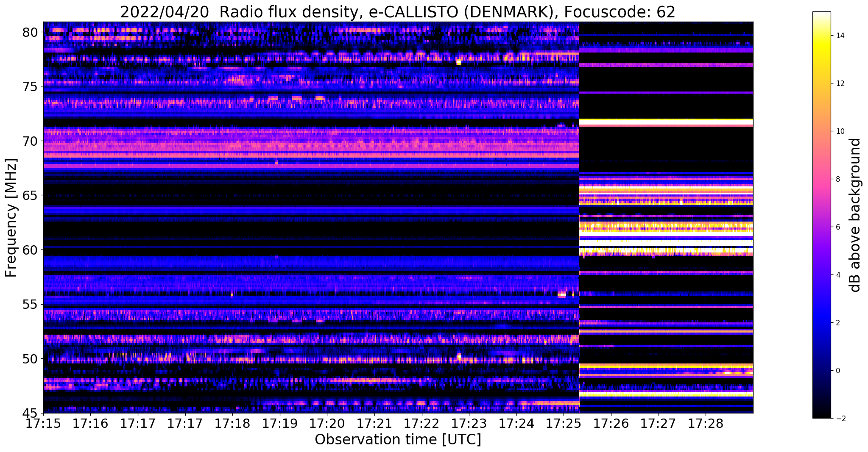Click the time tick label 17:22

[x=421, y=424]
